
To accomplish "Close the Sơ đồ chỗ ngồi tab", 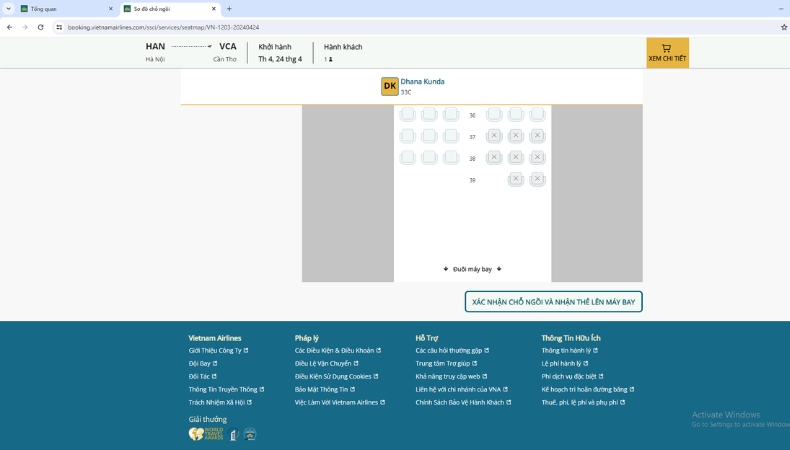I will (x=213, y=9).
